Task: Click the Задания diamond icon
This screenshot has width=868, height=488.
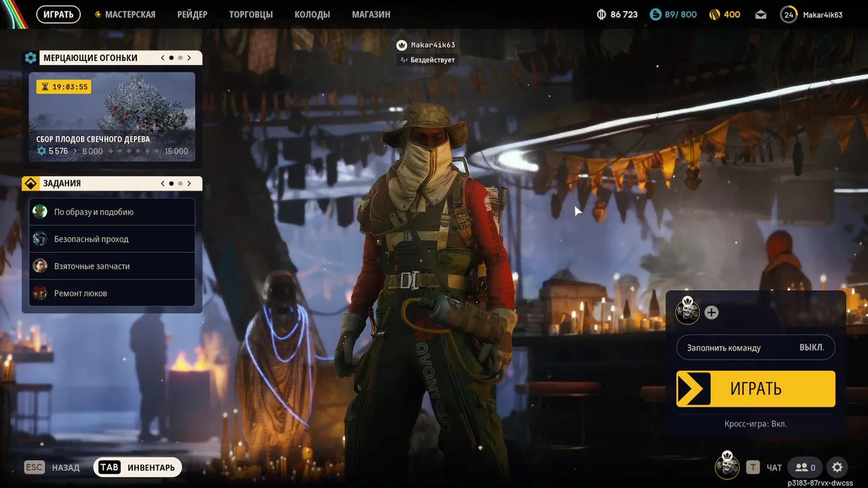Action: pos(31,184)
